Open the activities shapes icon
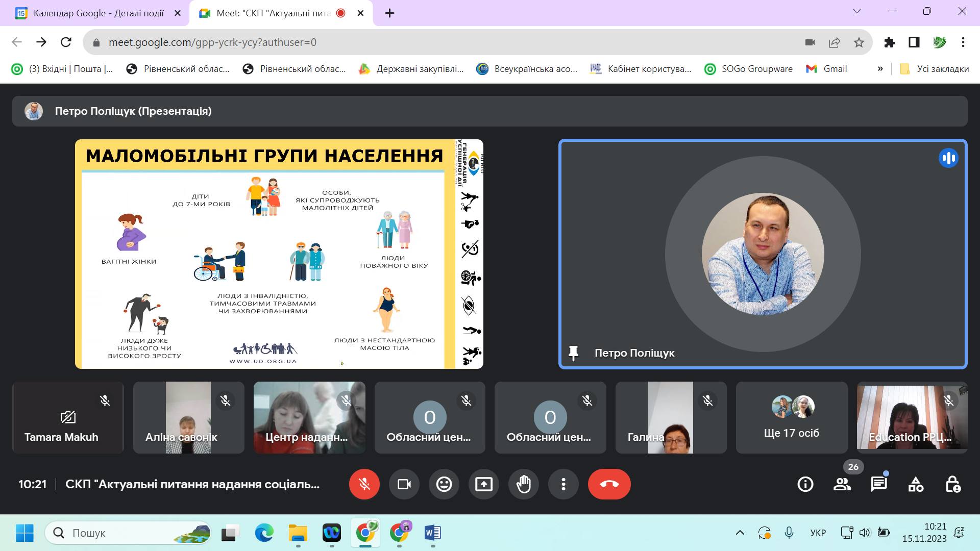This screenshot has height=551, width=980. [x=916, y=484]
